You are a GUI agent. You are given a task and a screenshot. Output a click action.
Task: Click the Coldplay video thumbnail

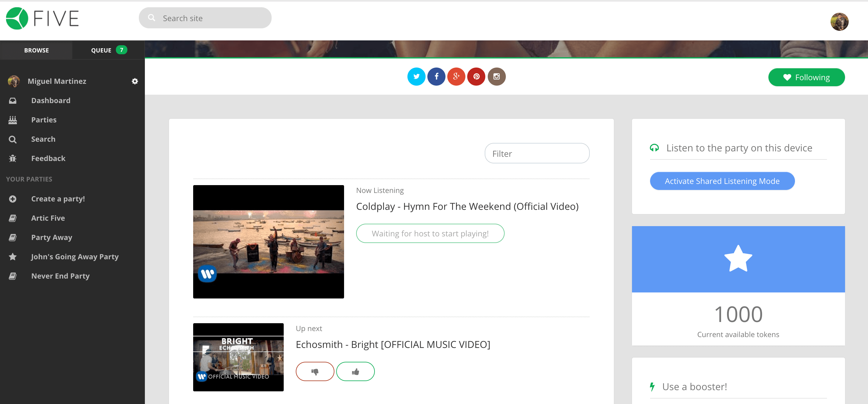[268, 241]
